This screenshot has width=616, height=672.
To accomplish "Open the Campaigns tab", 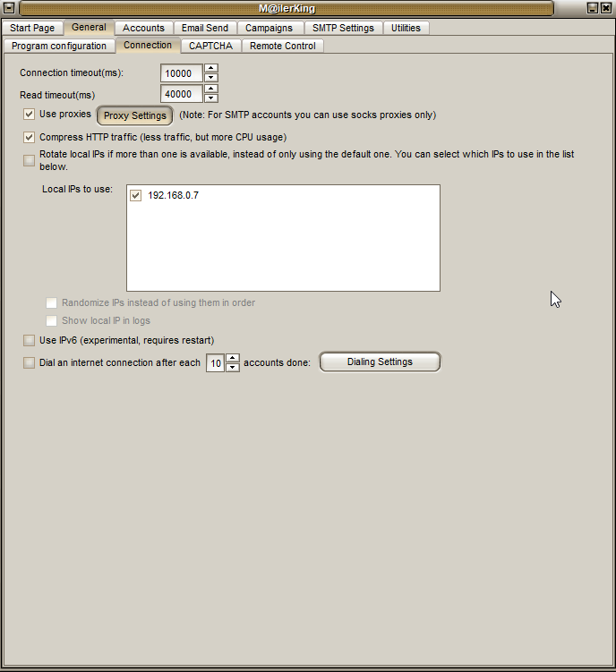I will tap(269, 28).
